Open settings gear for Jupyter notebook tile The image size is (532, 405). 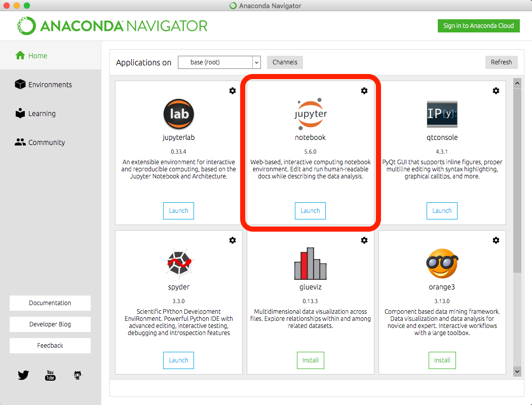pos(364,91)
